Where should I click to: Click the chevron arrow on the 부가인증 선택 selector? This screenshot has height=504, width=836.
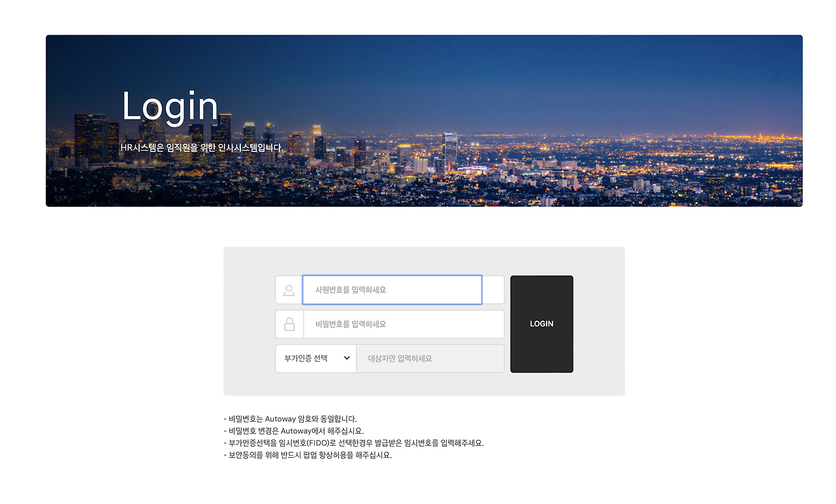[346, 358]
